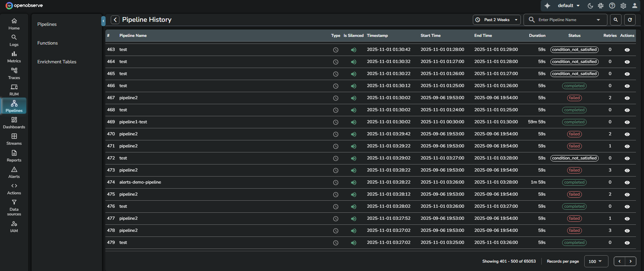Open the AI assistant sparkle icon

(547, 6)
